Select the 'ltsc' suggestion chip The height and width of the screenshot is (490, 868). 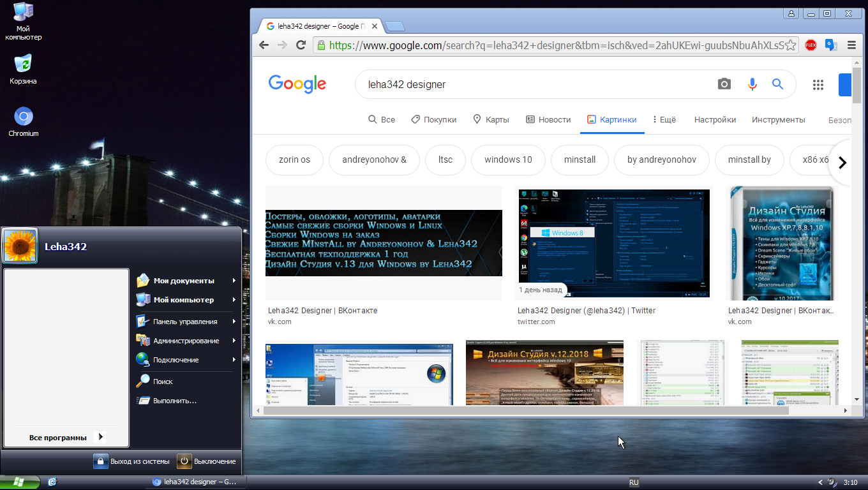(445, 160)
